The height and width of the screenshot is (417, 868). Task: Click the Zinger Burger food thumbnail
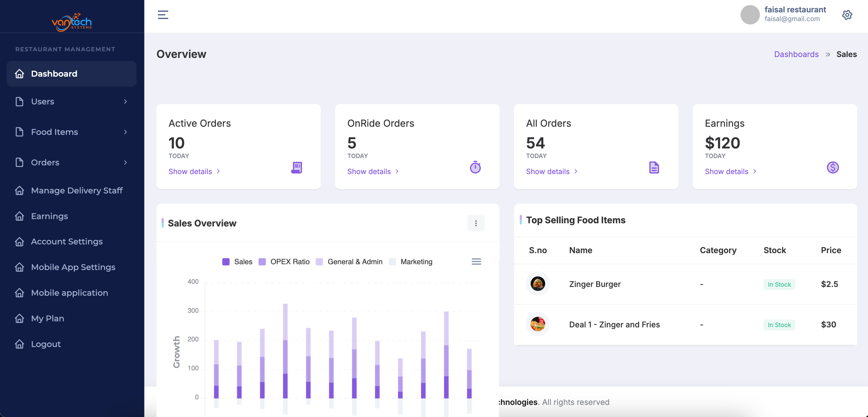tap(538, 284)
